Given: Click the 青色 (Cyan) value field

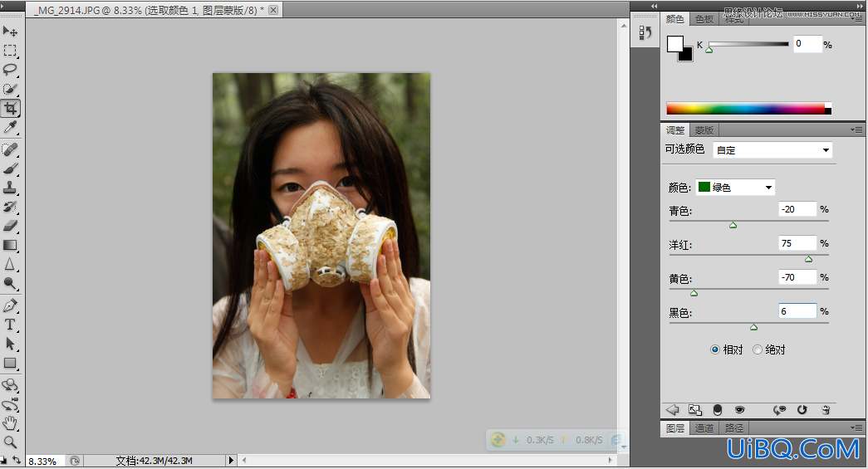Looking at the screenshot, I should click(797, 209).
